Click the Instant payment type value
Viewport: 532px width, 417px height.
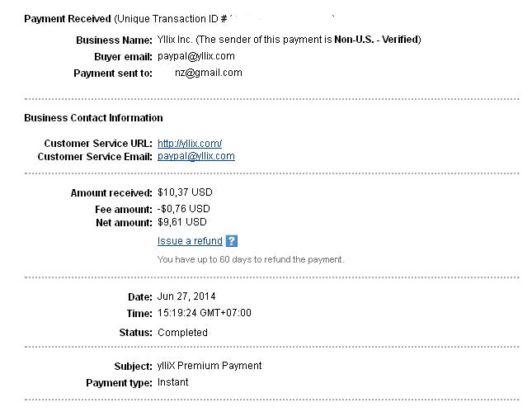tap(172, 382)
